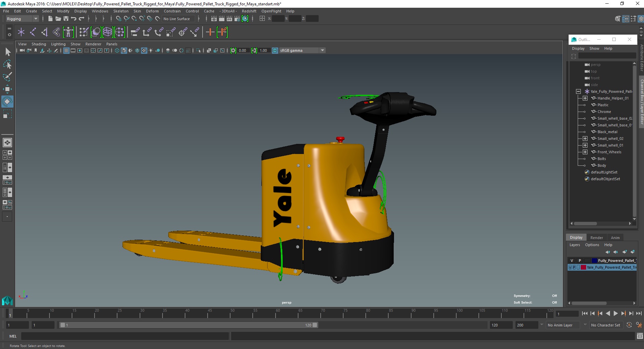Toggle the viewport grid display
This screenshot has height=349, width=644.
66,50
